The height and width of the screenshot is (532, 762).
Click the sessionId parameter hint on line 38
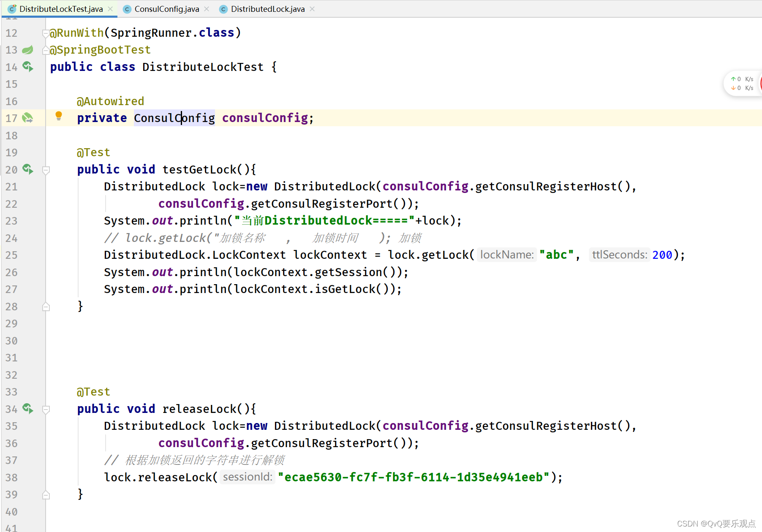248,477
